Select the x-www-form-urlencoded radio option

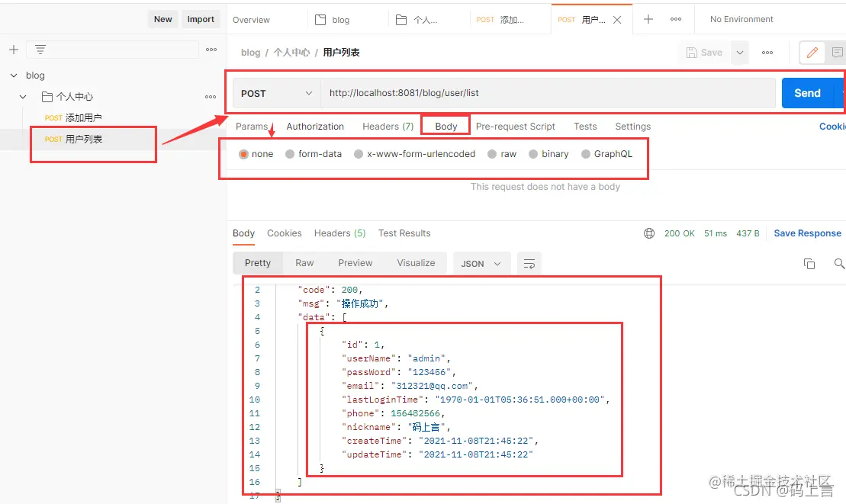point(359,154)
